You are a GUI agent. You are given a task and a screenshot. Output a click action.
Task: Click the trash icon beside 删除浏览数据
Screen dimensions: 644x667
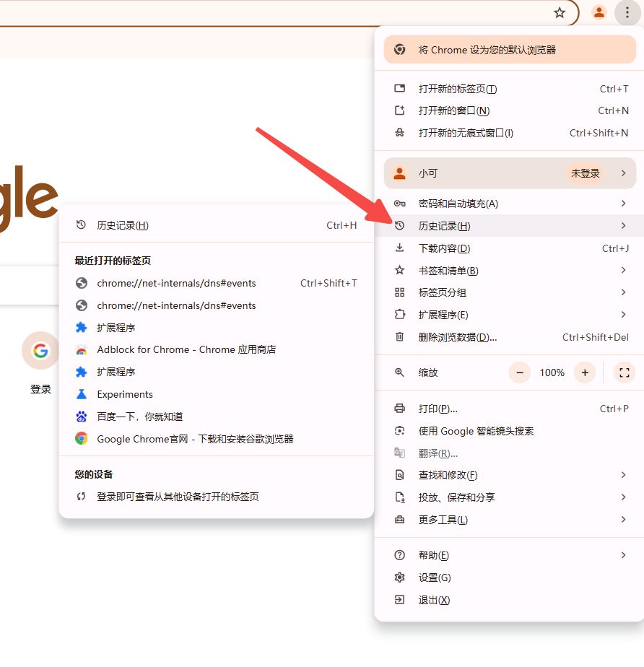tap(399, 337)
